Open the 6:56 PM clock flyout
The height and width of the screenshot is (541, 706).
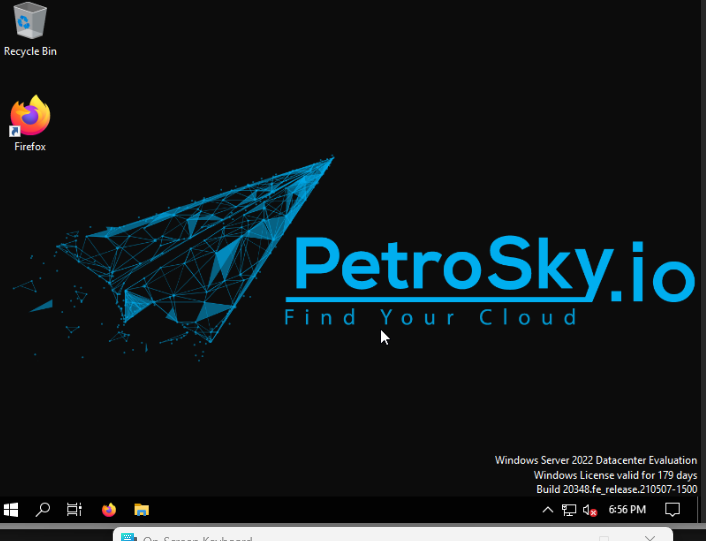[x=627, y=510]
